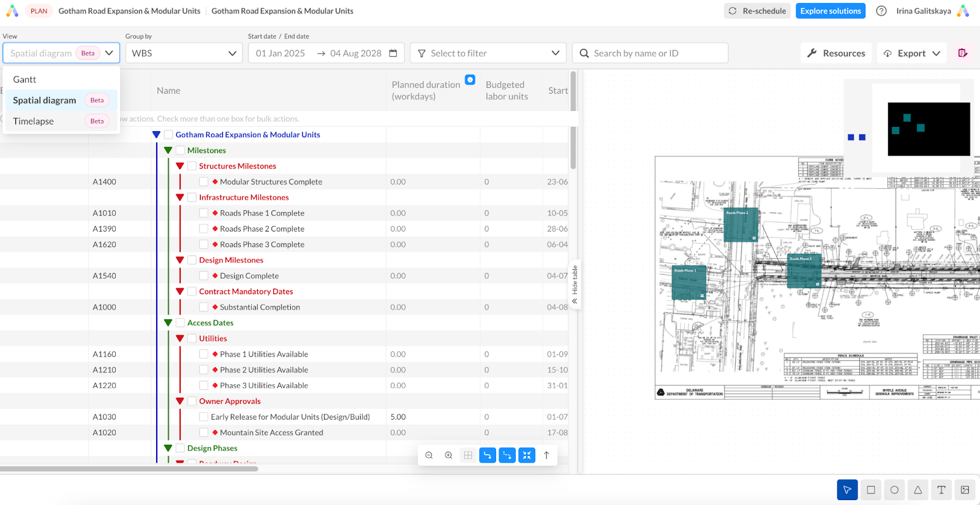The width and height of the screenshot is (980, 505).
Task: Check the Phase 2 Utilities Available checkbox
Action: [x=203, y=370]
